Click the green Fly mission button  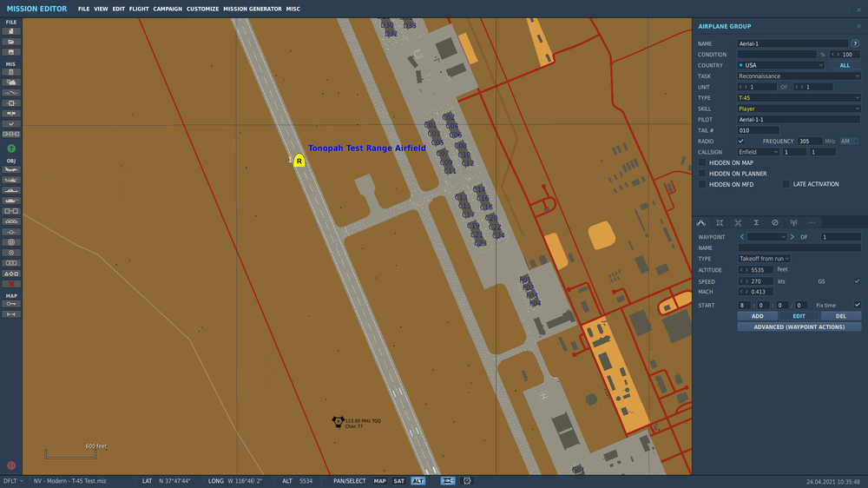11,148
